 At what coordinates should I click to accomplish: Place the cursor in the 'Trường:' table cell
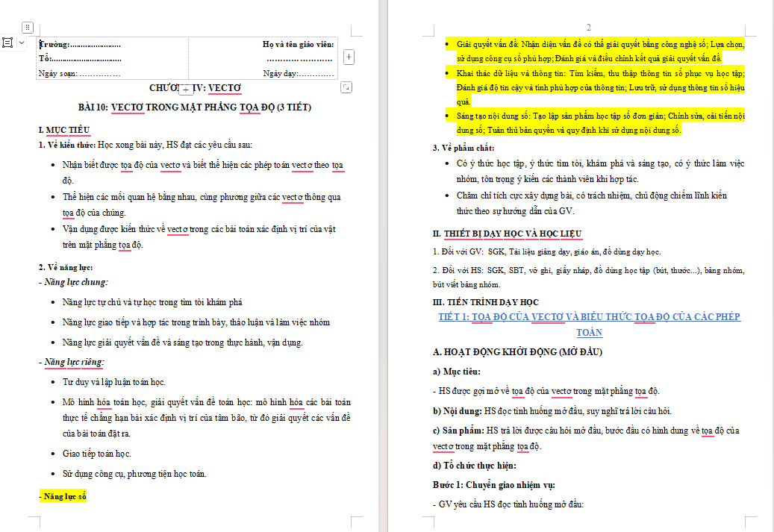pyautogui.click(x=79, y=45)
